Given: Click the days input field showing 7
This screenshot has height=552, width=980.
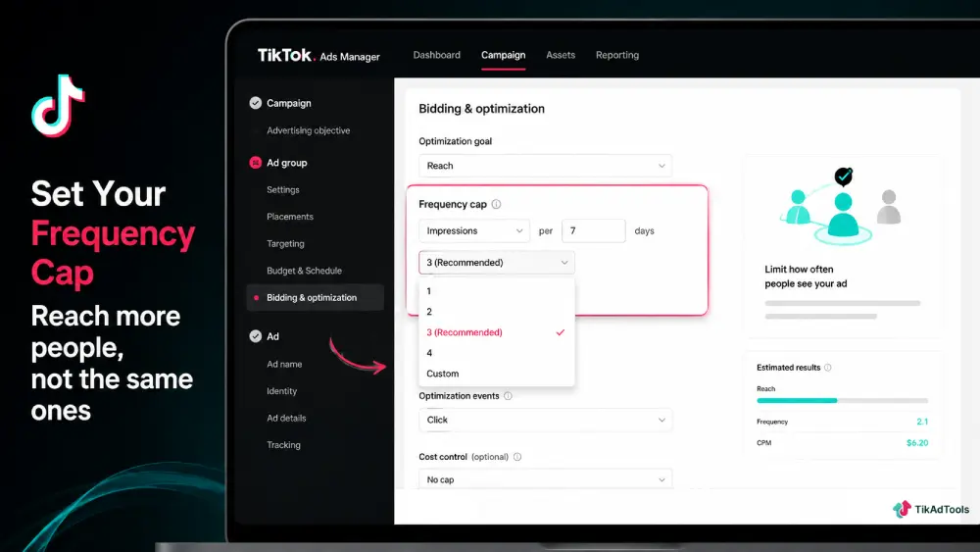Looking at the screenshot, I should (593, 230).
